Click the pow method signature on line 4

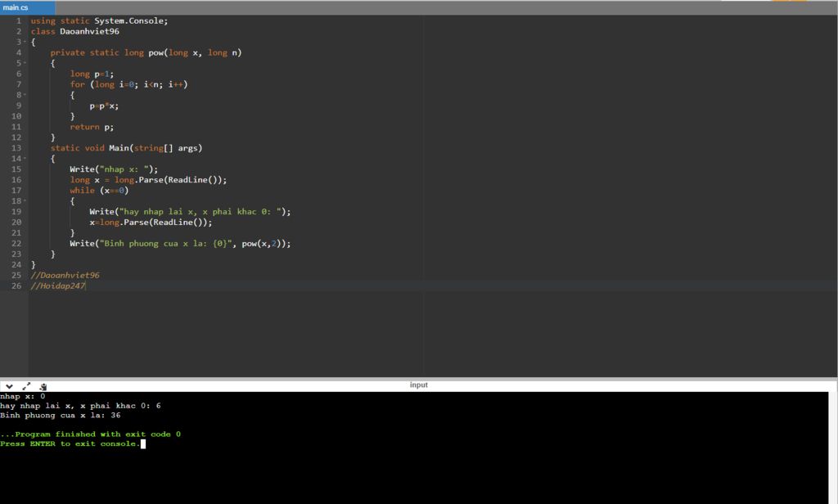pyautogui.click(x=146, y=52)
